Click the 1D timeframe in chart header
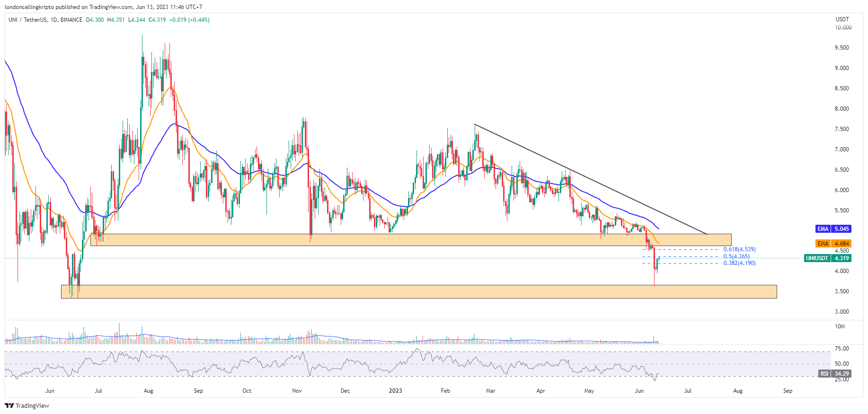The image size is (868, 414). (53, 20)
